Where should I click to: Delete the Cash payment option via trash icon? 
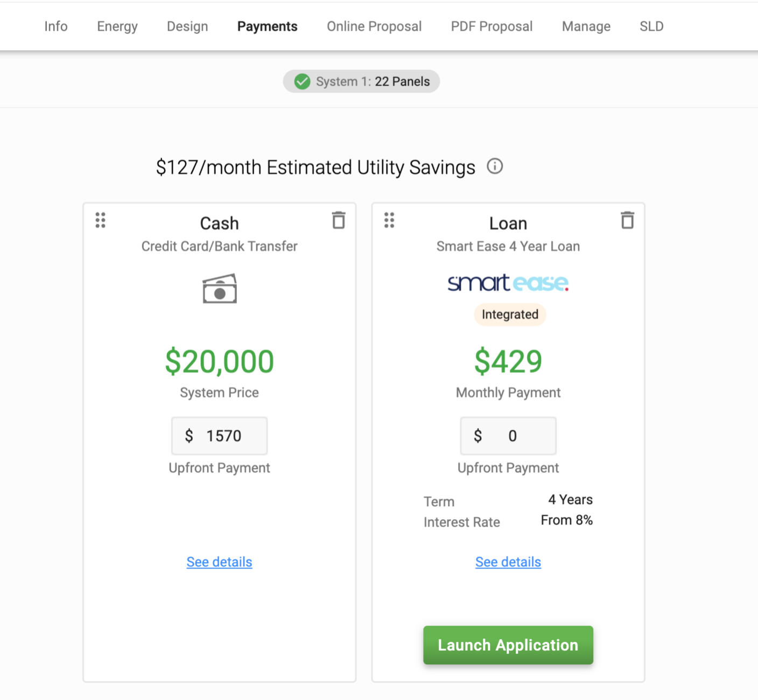(x=339, y=220)
